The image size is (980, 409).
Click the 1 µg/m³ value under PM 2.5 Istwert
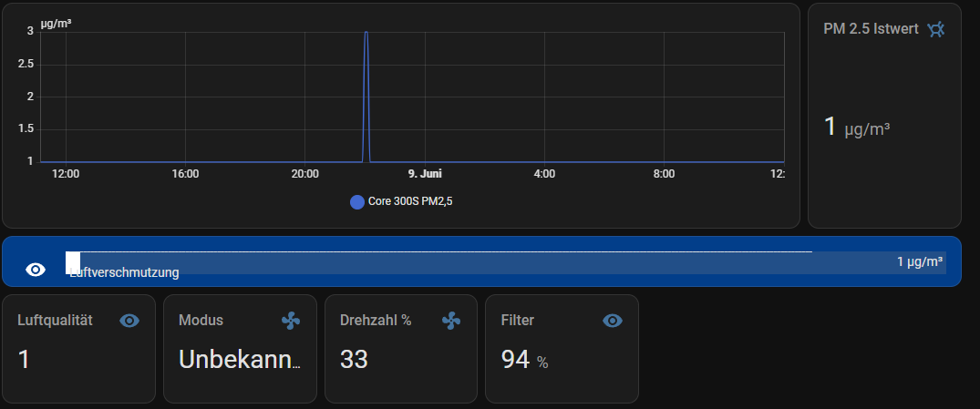[x=856, y=128]
